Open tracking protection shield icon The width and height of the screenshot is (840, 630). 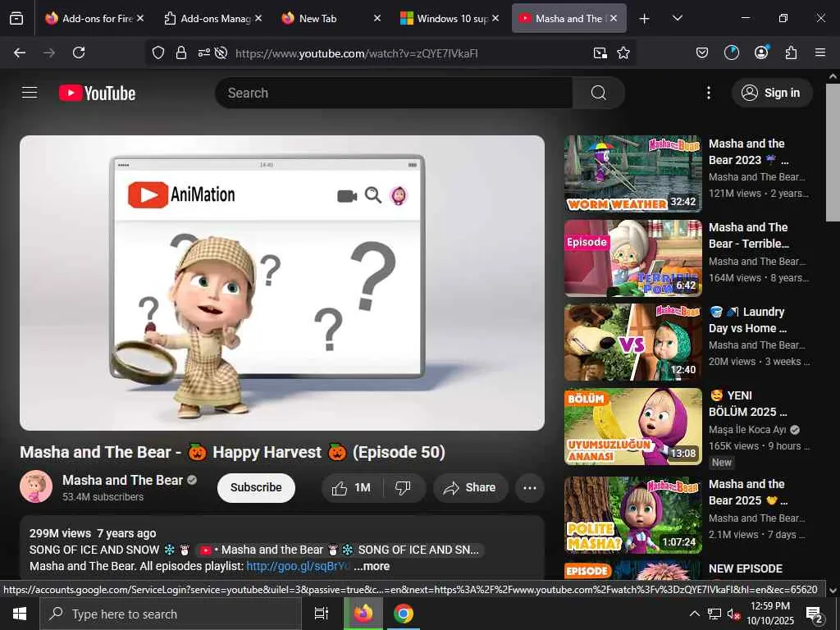pos(158,52)
